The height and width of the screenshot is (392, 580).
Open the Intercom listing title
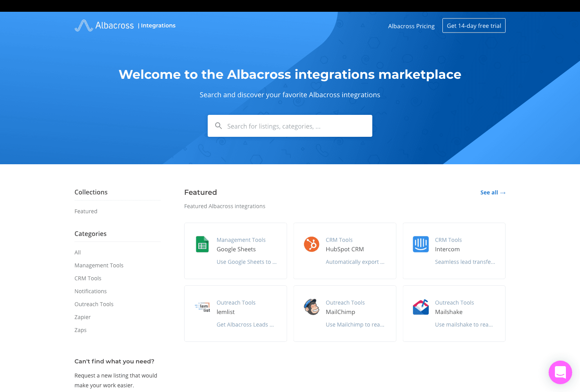click(447, 249)
